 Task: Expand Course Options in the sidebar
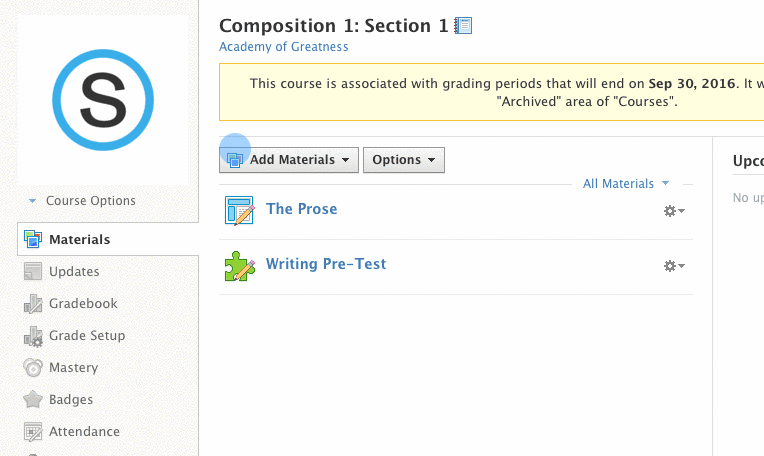tap(82, 201)
